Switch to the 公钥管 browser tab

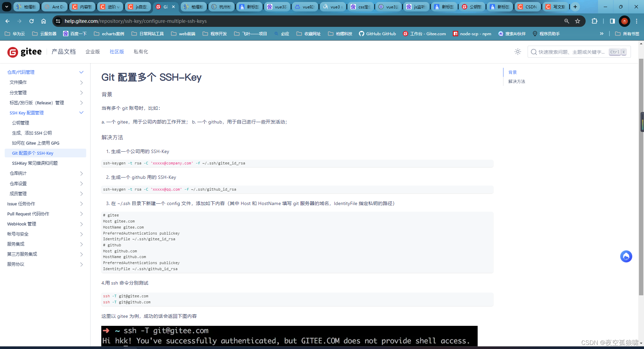(x=472, y=7)
